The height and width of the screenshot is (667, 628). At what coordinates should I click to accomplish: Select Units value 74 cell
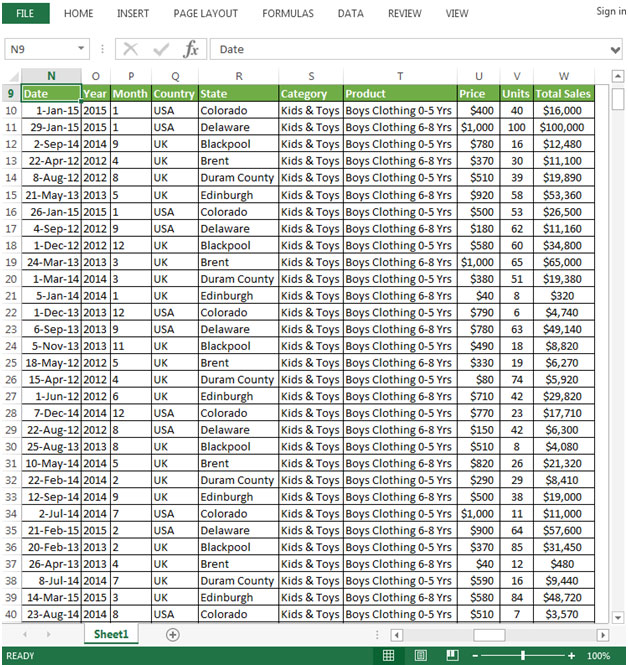click(517, 379)
